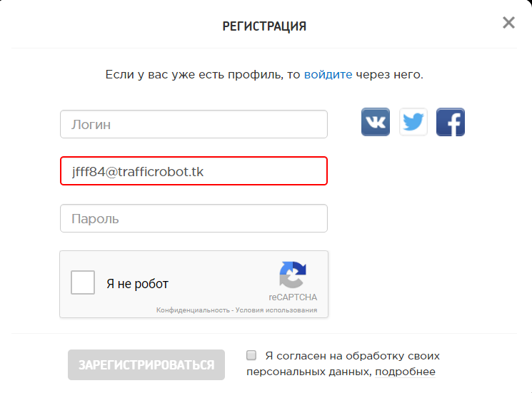
Task: Click the email field containing jfff84@trafficrobot.tk
Action: pos(194,170)
